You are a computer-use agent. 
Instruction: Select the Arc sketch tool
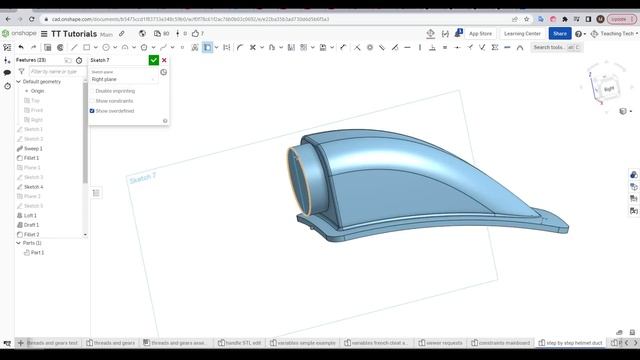[125, 47]
